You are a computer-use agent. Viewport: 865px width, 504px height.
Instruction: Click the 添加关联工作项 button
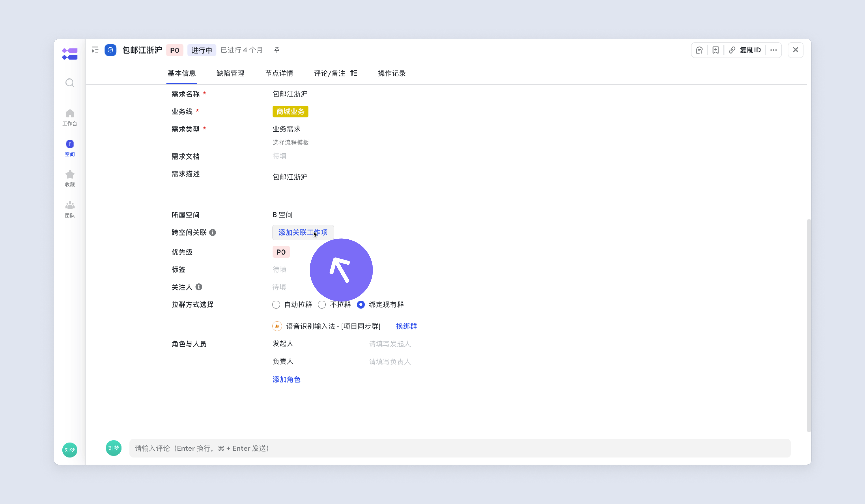303,232
